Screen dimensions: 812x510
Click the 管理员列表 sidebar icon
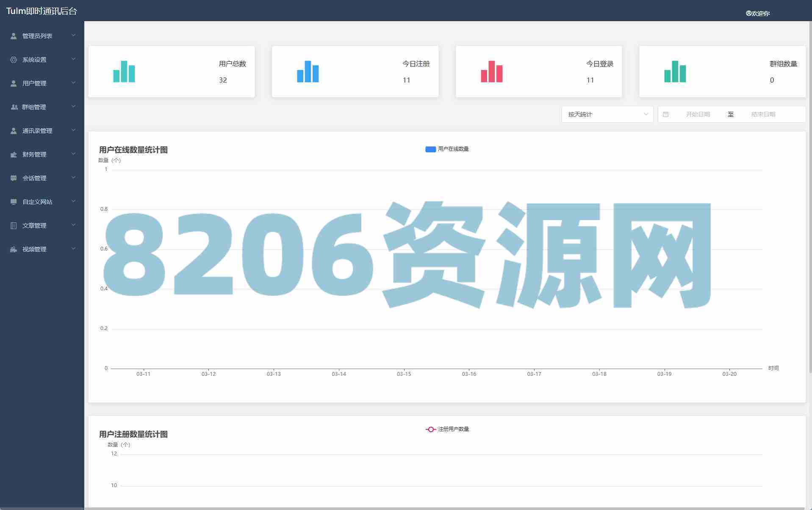[x=14, y=36]
